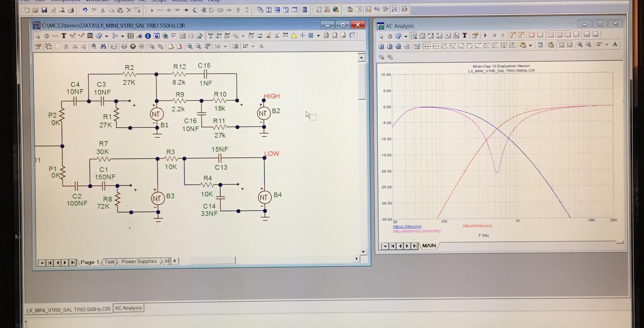Open dropdown arrow beside the help balloon icon in schematic

click(x=107, y=36)
